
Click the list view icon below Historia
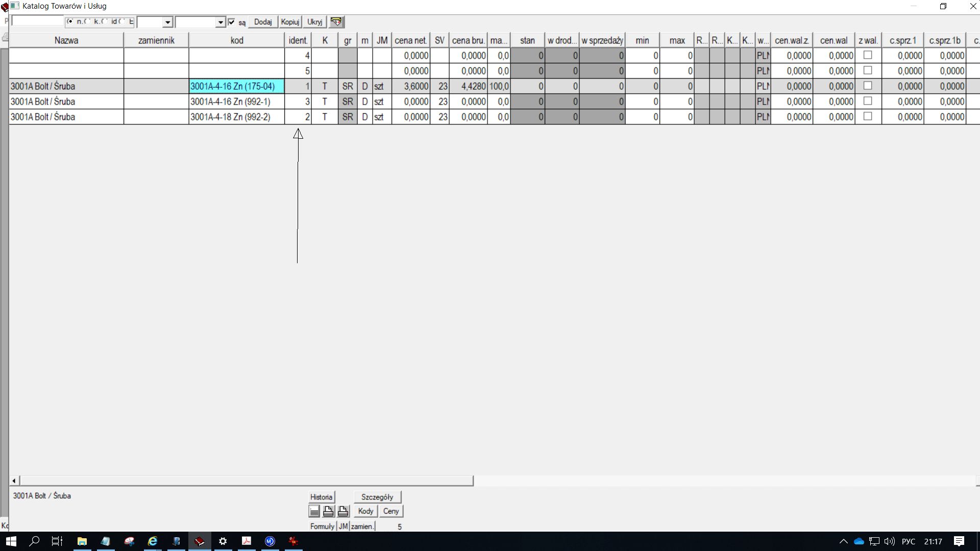pyautogui.click(x=314, y=511)
